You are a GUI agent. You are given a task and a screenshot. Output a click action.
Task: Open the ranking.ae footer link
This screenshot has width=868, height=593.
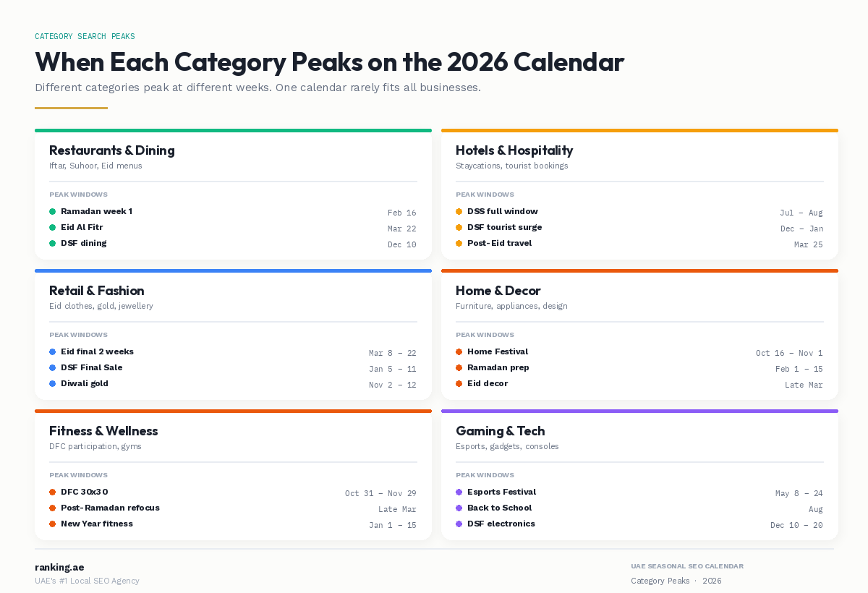(x=59, y=567)
